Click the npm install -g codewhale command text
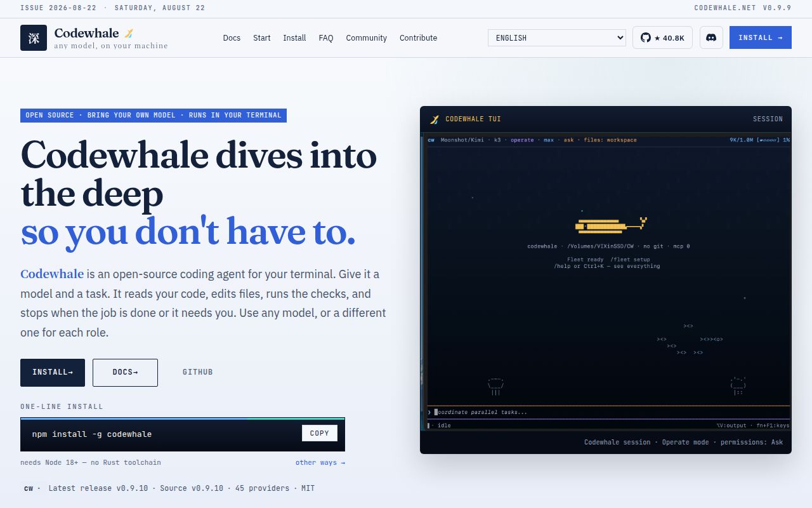Viewport: 812px width, 508px height. 92,434
